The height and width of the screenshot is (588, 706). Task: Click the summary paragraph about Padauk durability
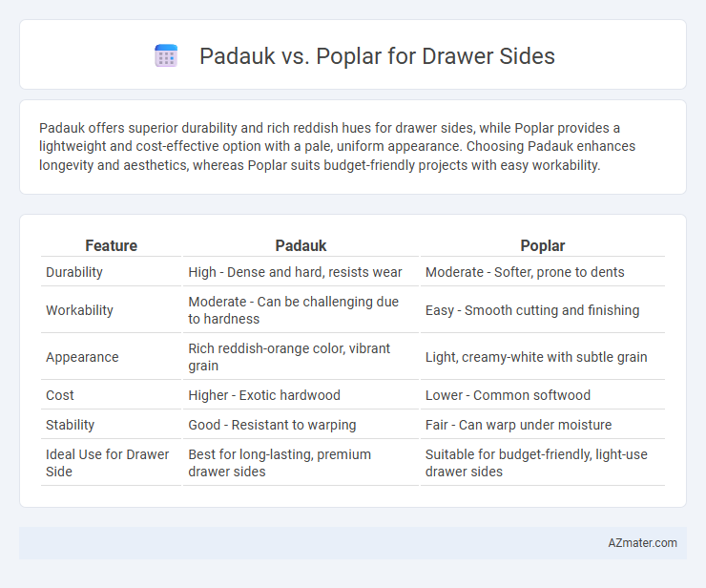click(x=337, y=146)
